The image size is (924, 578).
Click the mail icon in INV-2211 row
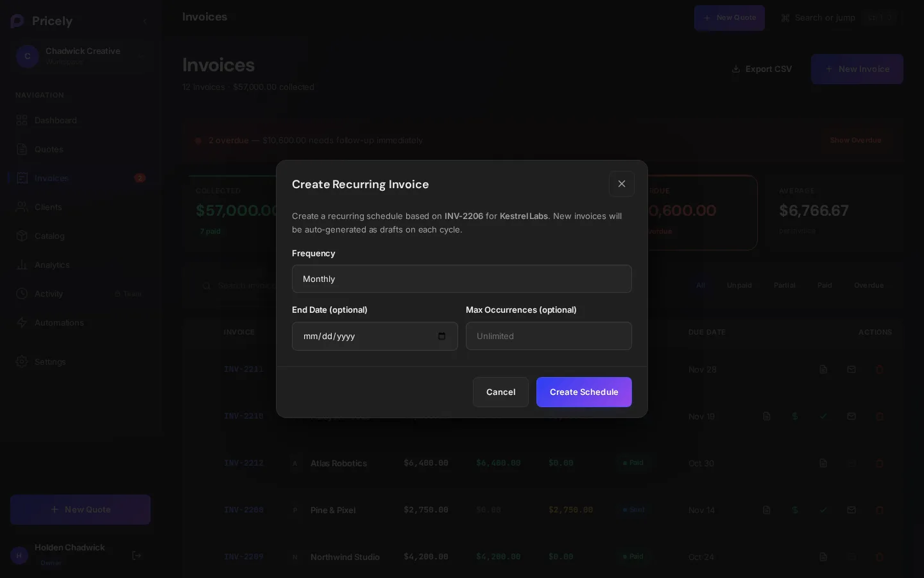coord(851,369)
